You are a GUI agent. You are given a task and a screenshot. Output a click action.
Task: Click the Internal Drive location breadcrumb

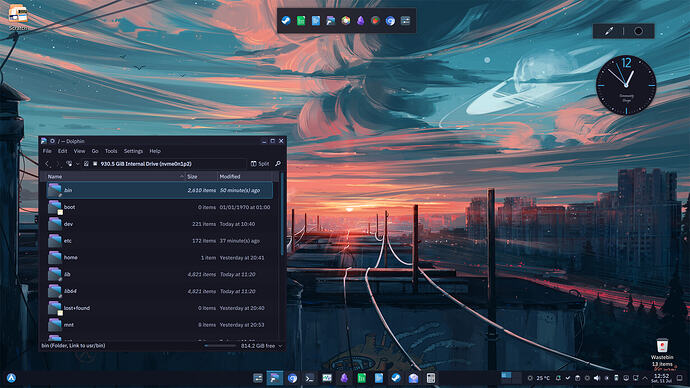pos(146,164)
